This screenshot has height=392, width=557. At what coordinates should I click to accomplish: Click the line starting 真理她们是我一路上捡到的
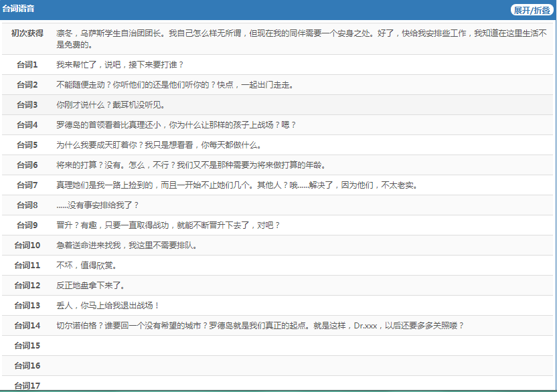click(237, 185)
